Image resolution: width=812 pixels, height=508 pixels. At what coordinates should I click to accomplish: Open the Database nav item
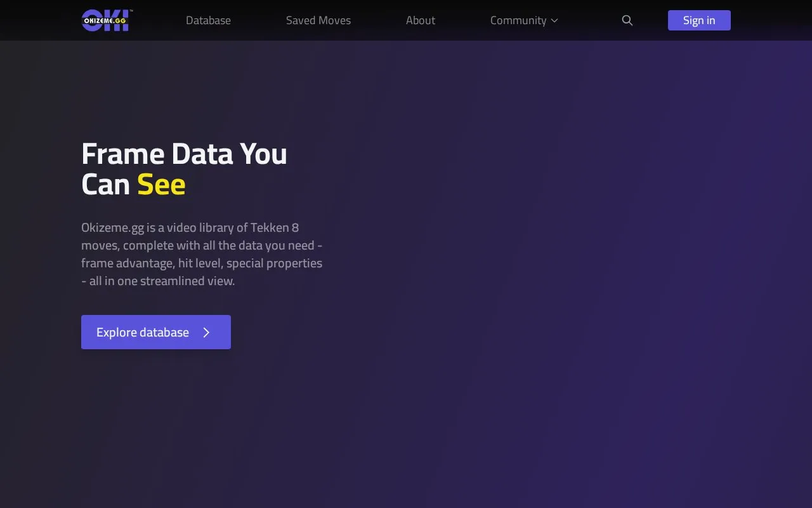pos(208,20)
